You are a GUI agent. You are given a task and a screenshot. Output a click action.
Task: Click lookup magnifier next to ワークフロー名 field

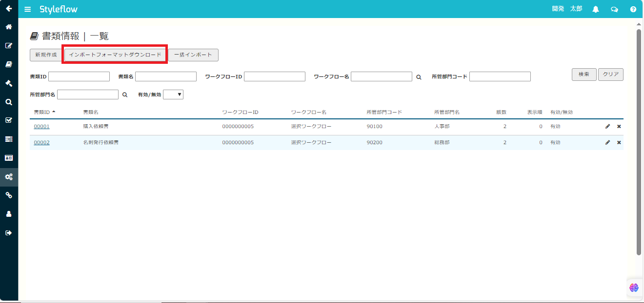point(419,77)
